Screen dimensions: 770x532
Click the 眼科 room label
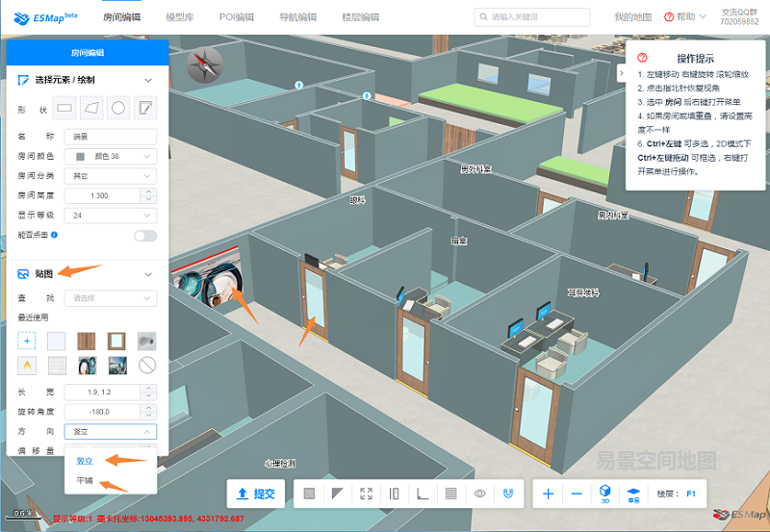(x=357, y=200)
